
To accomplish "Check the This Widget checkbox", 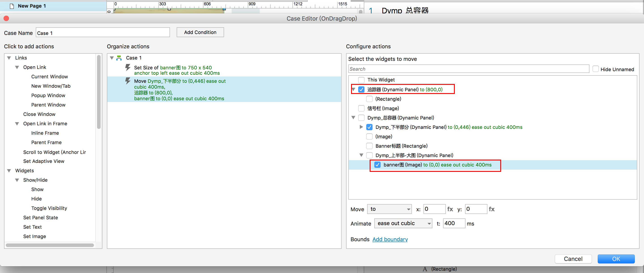I will (x=361, y=80).
